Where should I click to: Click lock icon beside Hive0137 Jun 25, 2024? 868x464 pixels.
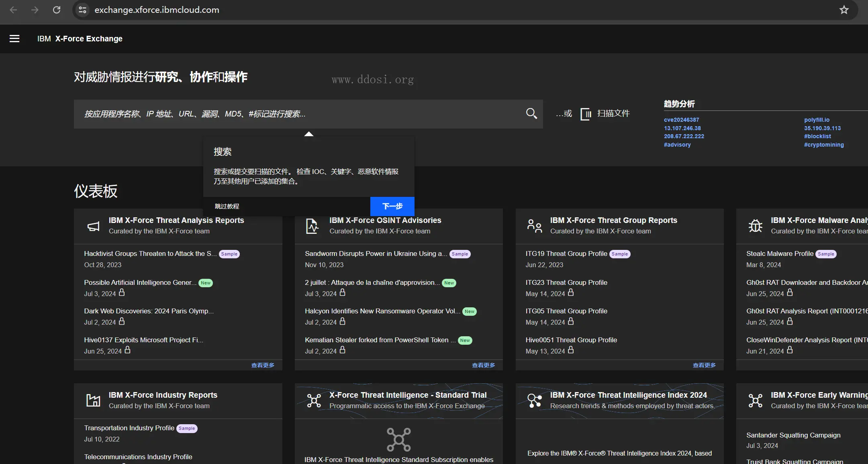pyautogui.click(x=127, y=350)
